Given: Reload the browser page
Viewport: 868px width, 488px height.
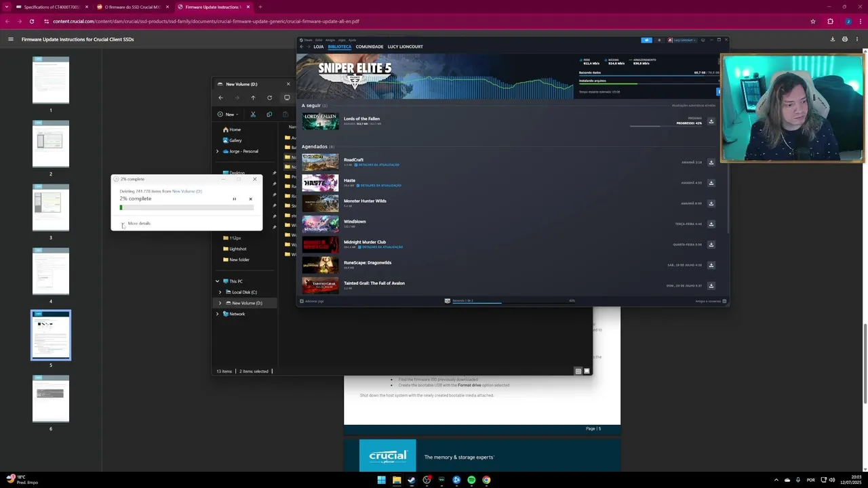Looking at the screenshot, I should tap(32, 21).
